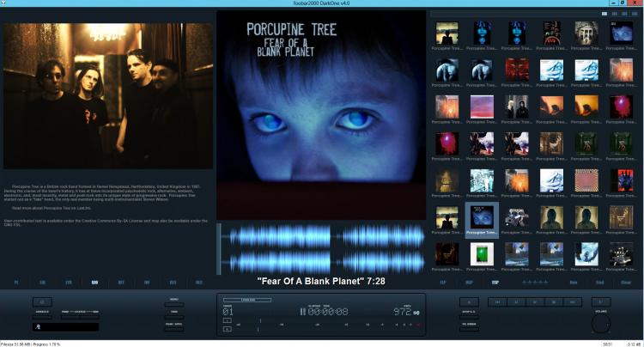
Task: Click the '50:51' status bar time
Action: tap(607, 344)
